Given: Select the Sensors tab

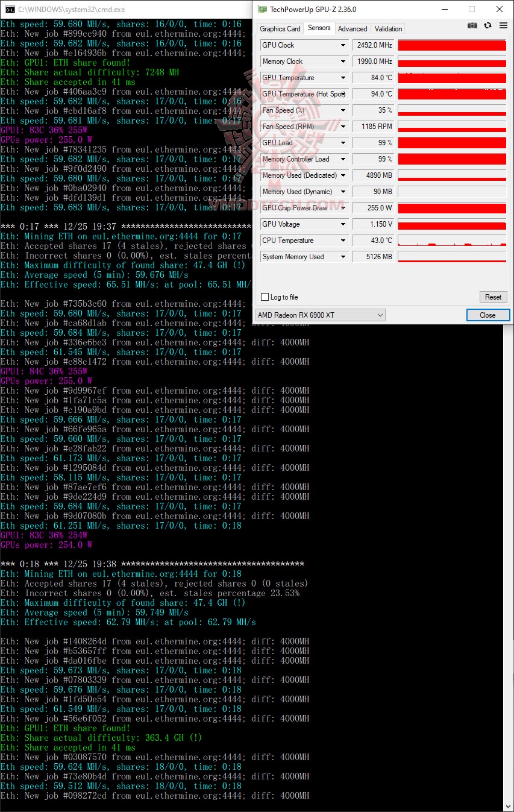Looking at the screenshot, I should click(319, 28).
